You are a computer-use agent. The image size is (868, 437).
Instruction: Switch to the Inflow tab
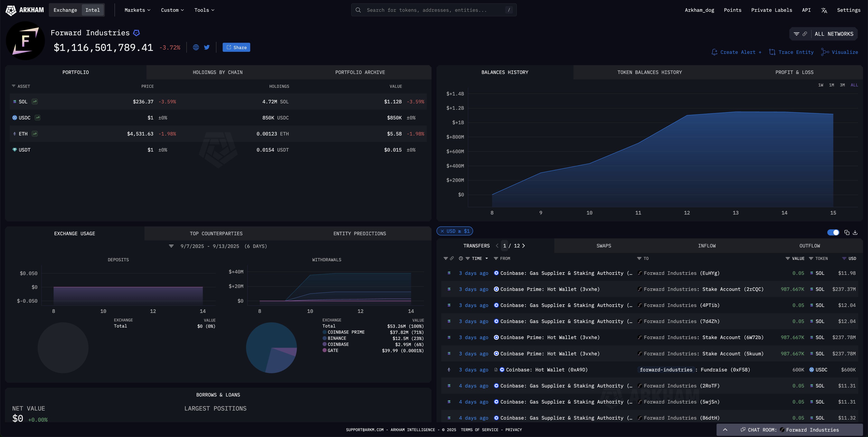click(707, 246)
